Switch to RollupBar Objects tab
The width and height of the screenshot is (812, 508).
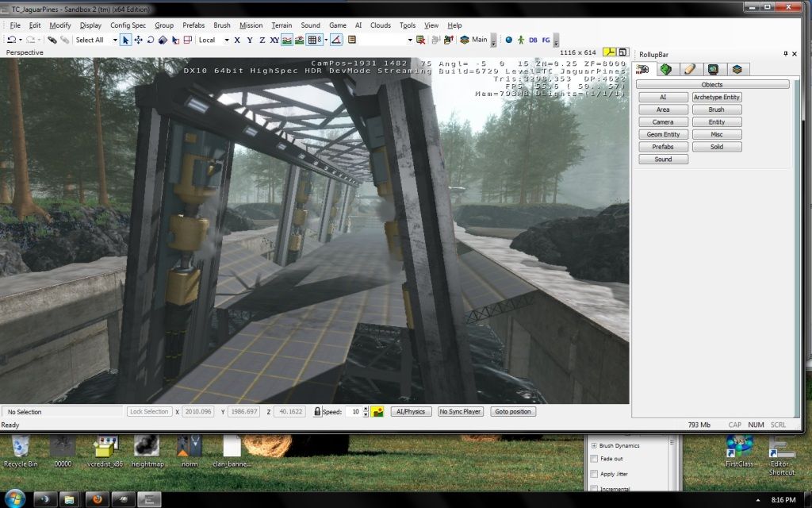point(644,69)
